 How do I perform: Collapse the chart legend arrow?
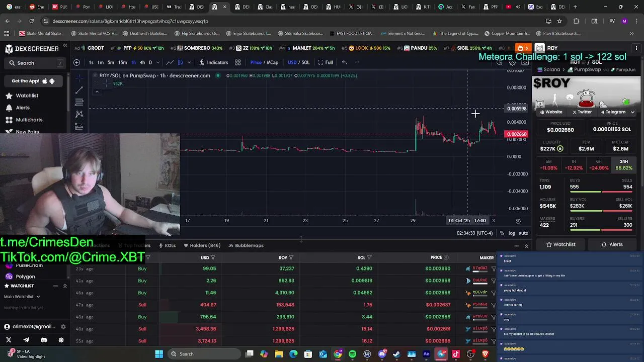coord(97,92)
